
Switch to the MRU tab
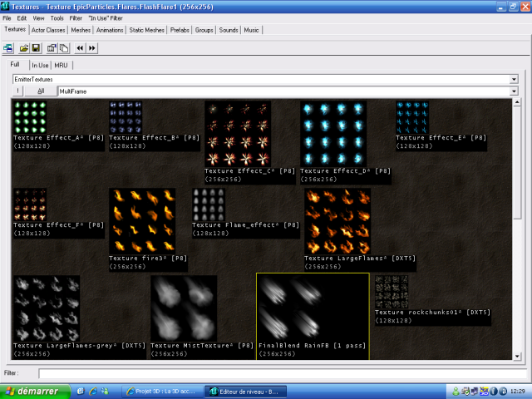click(x=62, y=65)
